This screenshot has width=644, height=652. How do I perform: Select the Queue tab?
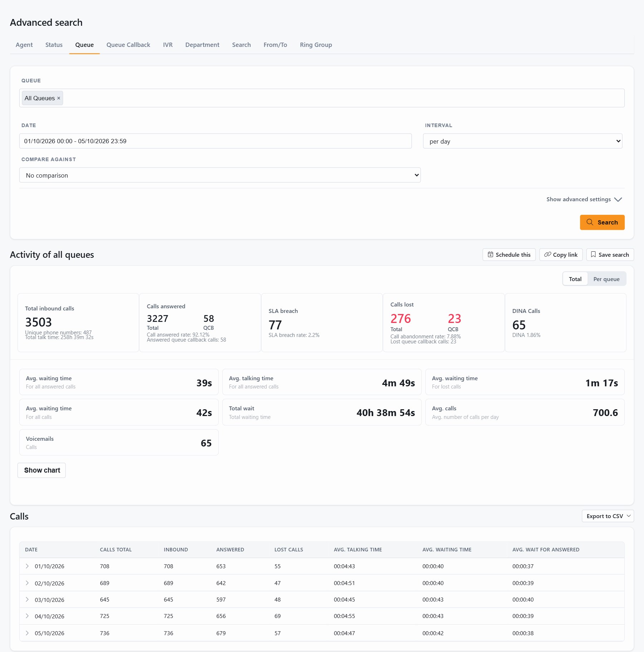coord(84,45)
